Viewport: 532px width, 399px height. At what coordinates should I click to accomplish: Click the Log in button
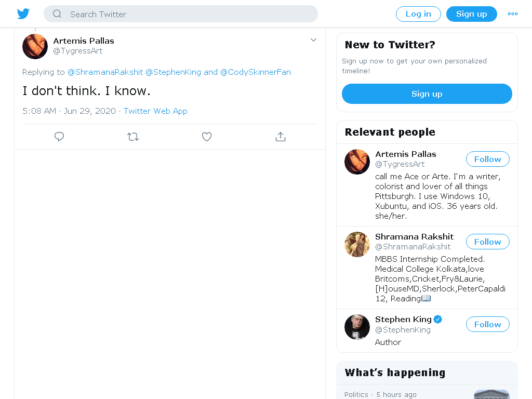(418, 14)
